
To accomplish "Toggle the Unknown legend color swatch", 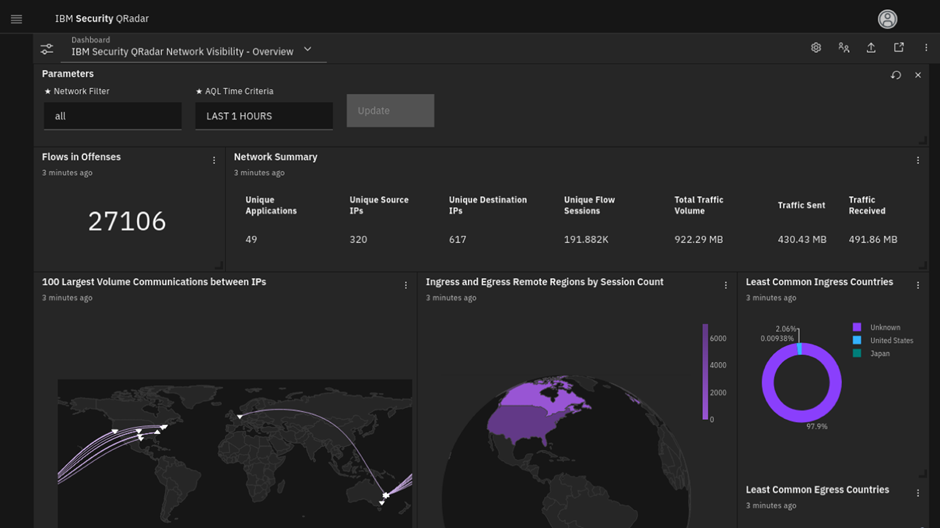I will point(857,327).
